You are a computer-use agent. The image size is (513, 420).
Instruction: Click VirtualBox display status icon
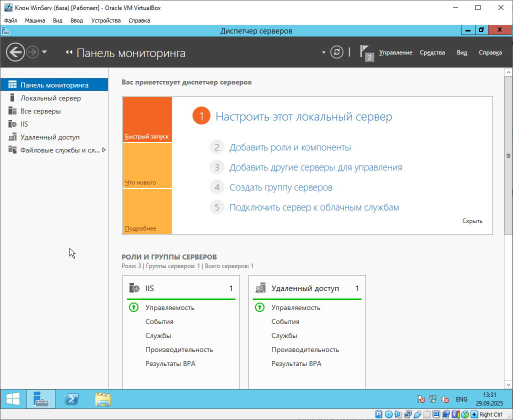pos(436,414)
